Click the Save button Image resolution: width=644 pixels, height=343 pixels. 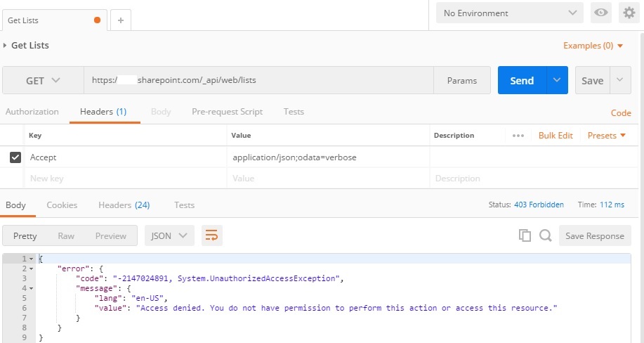[592, 80]
